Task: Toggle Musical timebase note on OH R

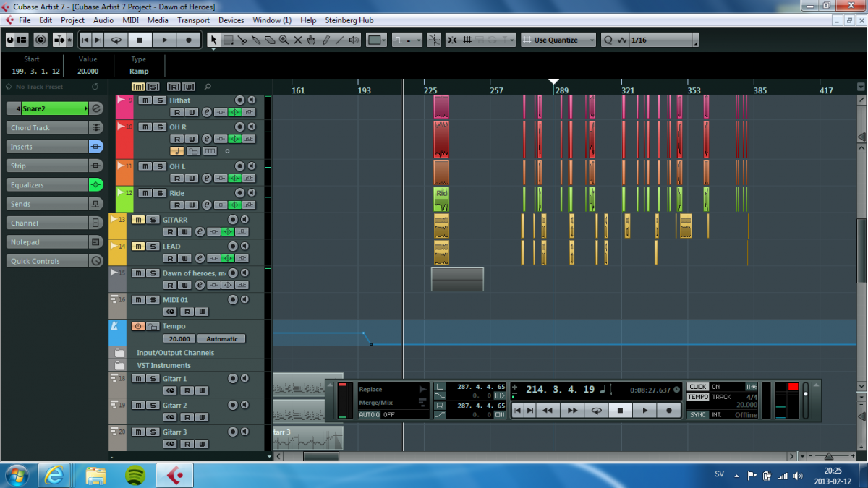Action: (x=177, y=151)
